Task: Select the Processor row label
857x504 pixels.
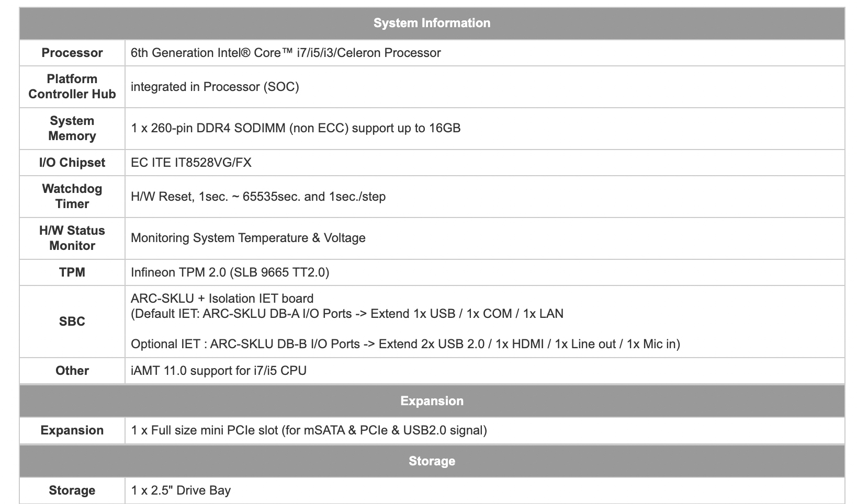Action: 72,53
